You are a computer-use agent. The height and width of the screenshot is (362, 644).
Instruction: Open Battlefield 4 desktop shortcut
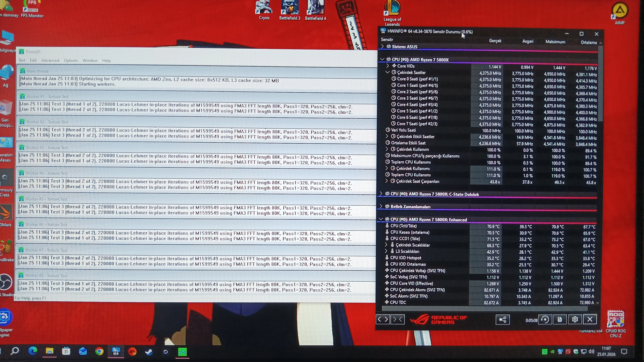pos(316,10)
